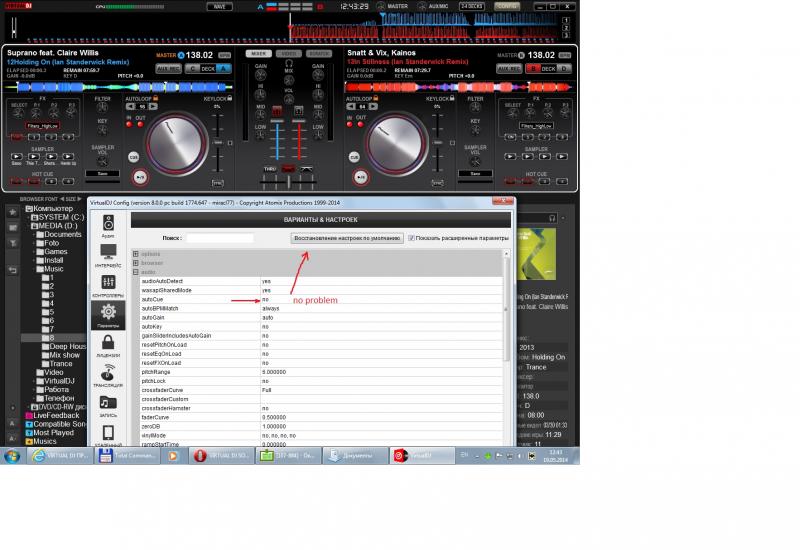The height and width of the screenshot is (550, 800).
Task: Click the right deck play/pause button
Action: pyautogui.click(x=361, y=177)
